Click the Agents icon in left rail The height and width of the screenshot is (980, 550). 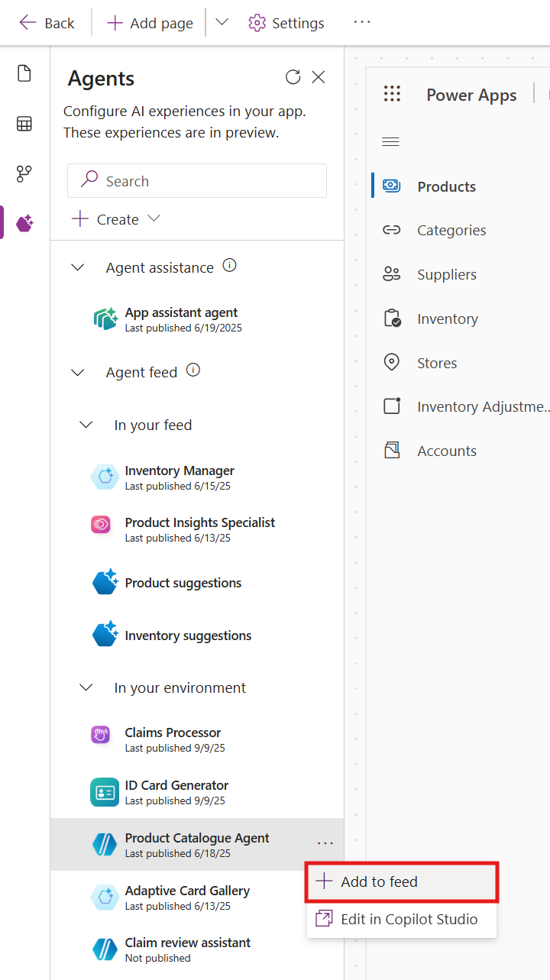pos(24,223)
